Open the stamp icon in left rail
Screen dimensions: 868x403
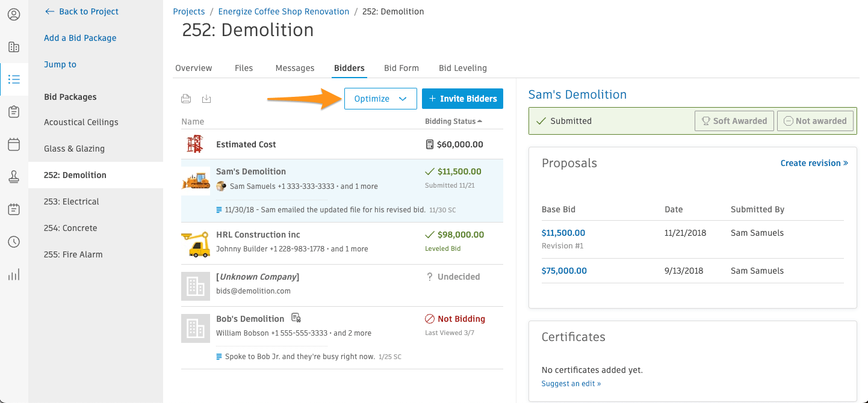click(14, 177)
